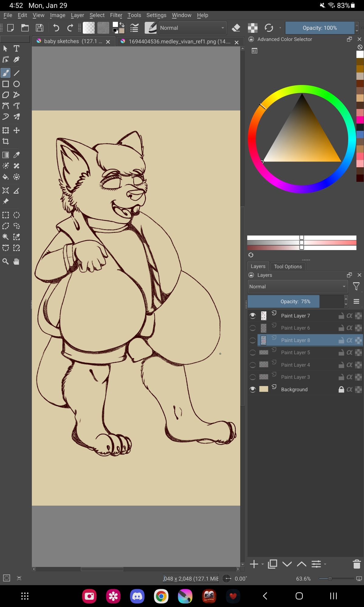Tap the Android back navigation button
This screenshot has width=364, height=607.
(x=265, y=596)
